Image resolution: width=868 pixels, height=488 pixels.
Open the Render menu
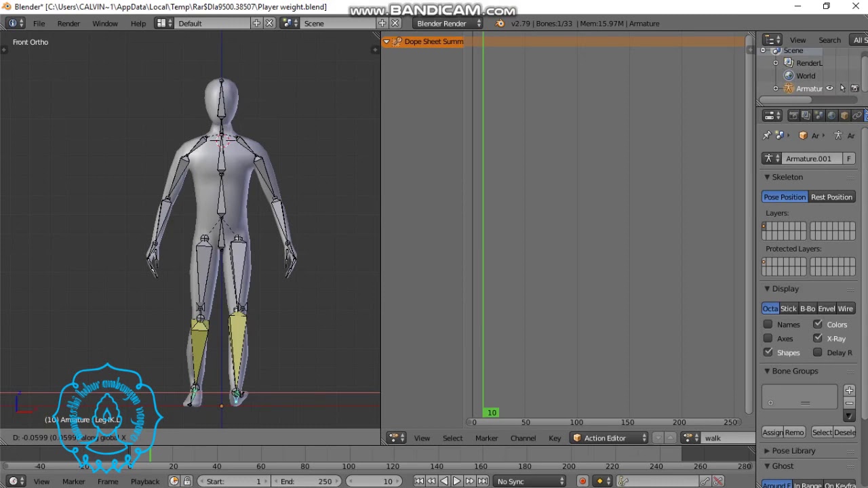coord(68,23)
